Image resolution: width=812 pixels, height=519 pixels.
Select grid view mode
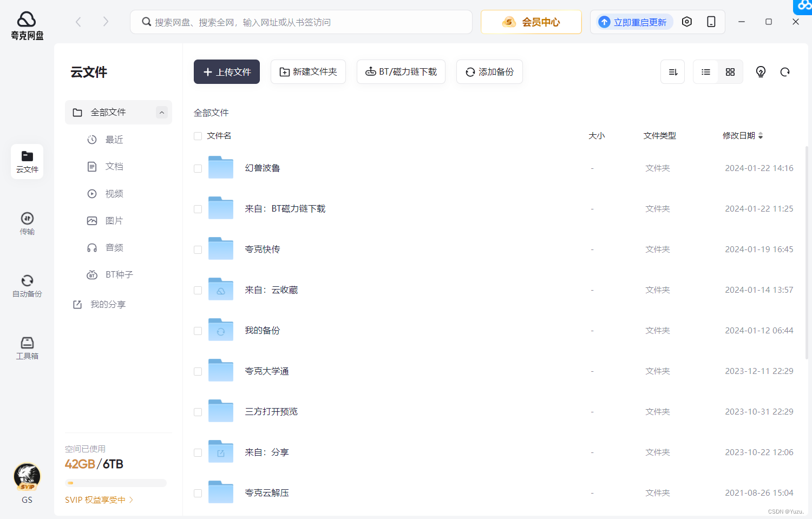[x=730, y=71]
